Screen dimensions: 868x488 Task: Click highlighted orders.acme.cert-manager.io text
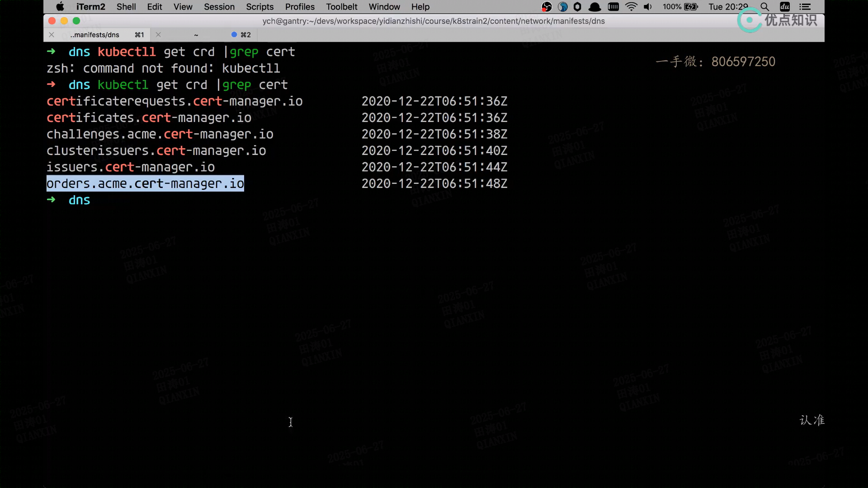click(x=145, y=183)
